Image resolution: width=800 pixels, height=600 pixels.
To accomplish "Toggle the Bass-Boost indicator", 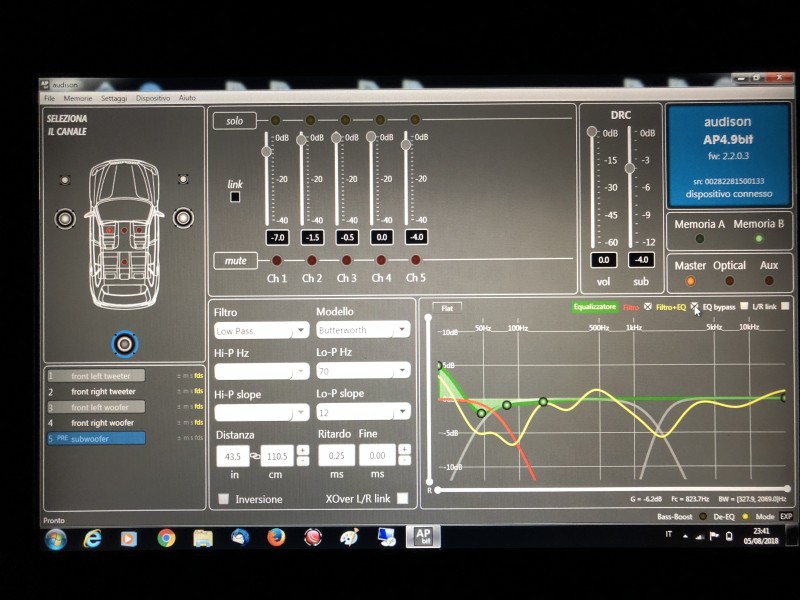I will (x=703, y=516).
